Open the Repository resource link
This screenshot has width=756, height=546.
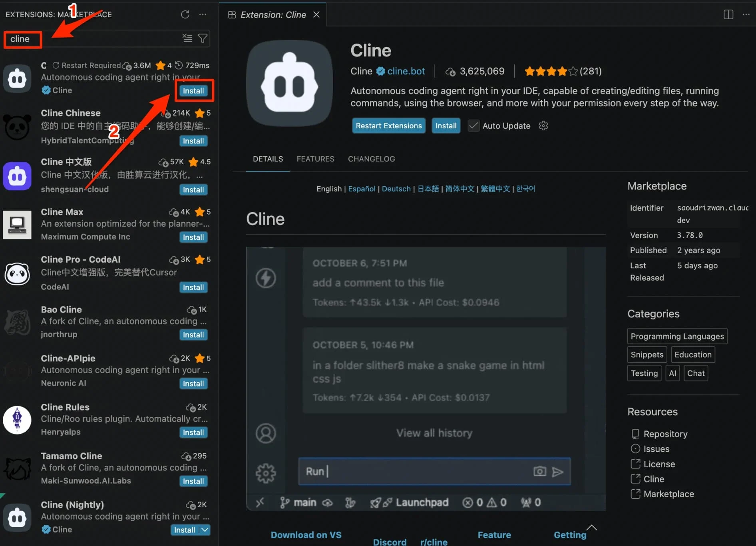[659, 434]
